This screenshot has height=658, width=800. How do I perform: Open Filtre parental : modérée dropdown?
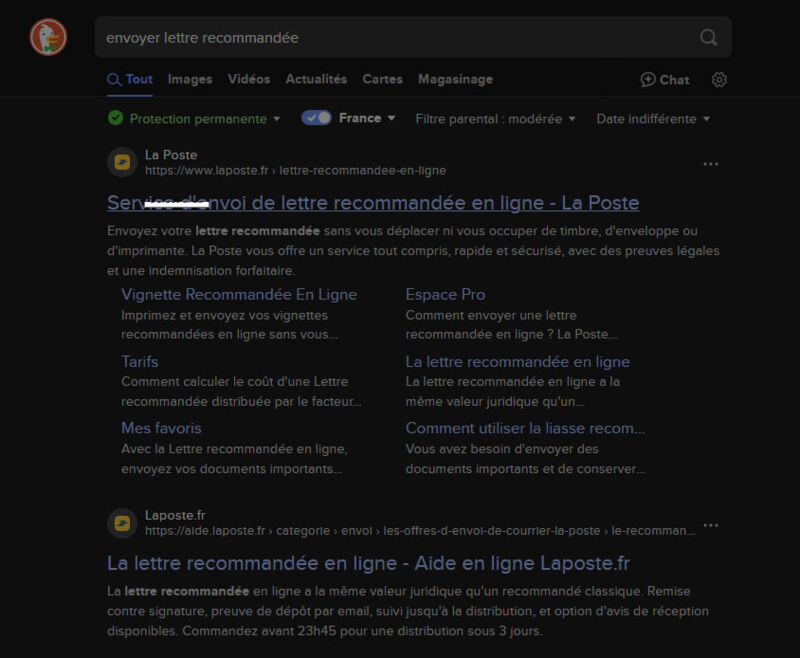[x=495, y=119]
